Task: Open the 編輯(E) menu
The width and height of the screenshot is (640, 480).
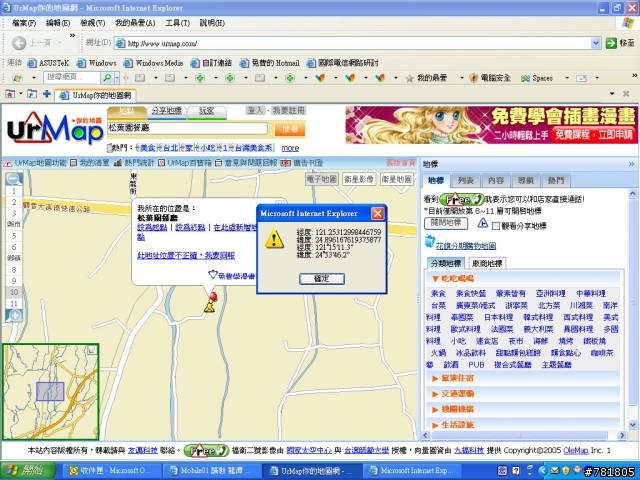Action: click(58, 23)
